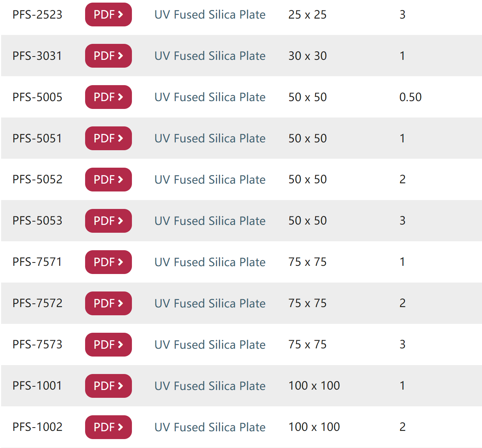Click the PFS-5053 part number
The height and width of the screenshot is (448, 482).
coord(38,220)
